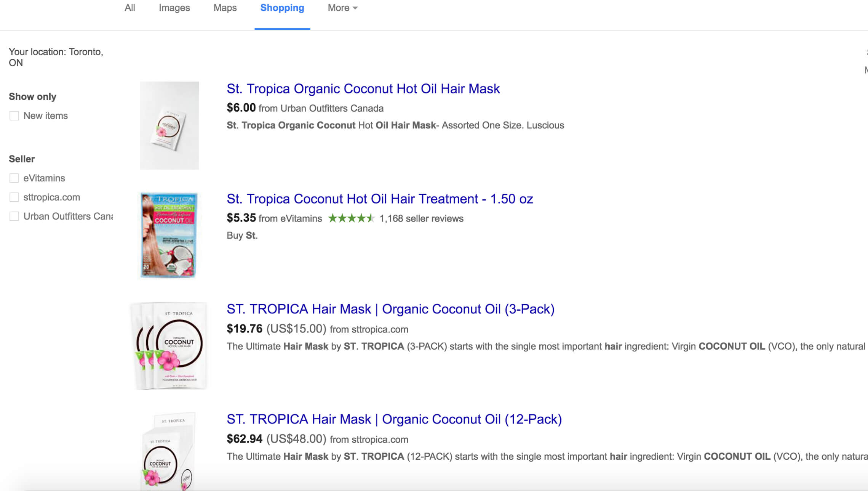The width and height of the screenshot is (868, 491).
Task: Expand the "More" dropdown menu
Action: click(342, 8)
